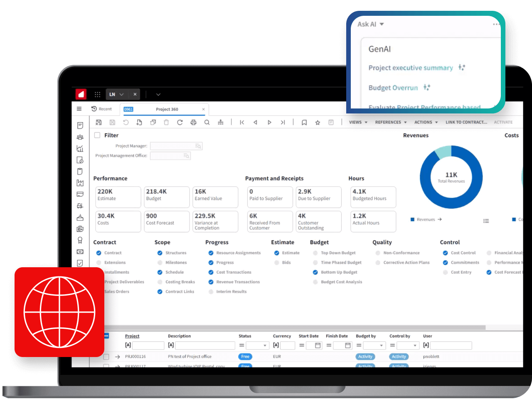Image resolution: width=532 pixels, height=399 pixels.
Task: Click the chart icon in the left sidebar
Action: 80,148
